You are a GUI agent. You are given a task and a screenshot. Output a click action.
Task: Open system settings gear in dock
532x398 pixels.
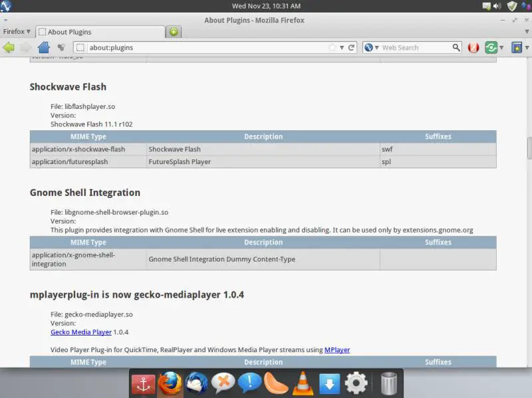356,383
